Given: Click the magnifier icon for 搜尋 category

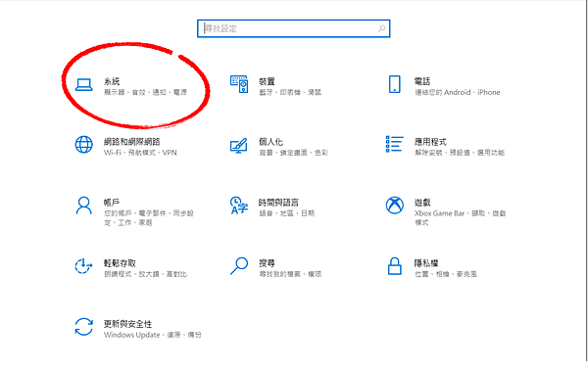Looking at the screenshot, I should [239, 266].
